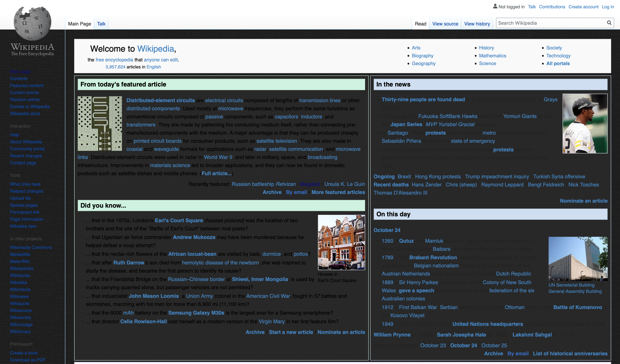The image size is (620, 364).
Task: Open Ursula K. Le Guin recently featured link
Action: coord(345,184)
